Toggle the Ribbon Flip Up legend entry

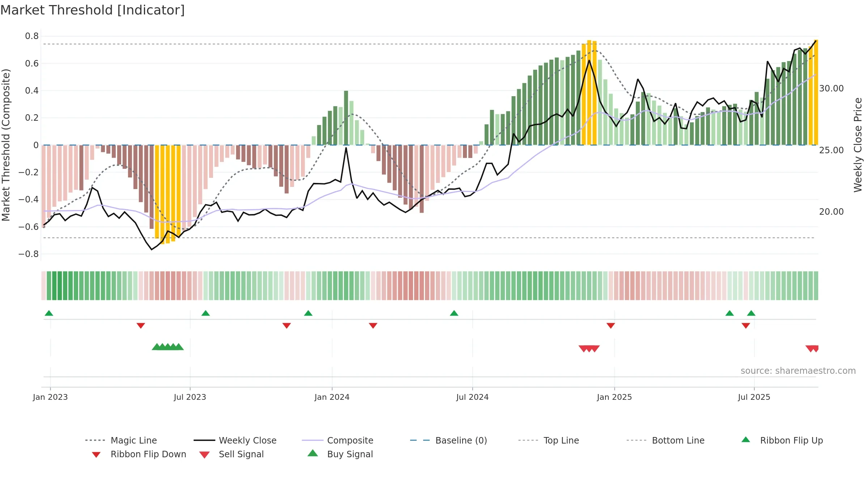782,440
